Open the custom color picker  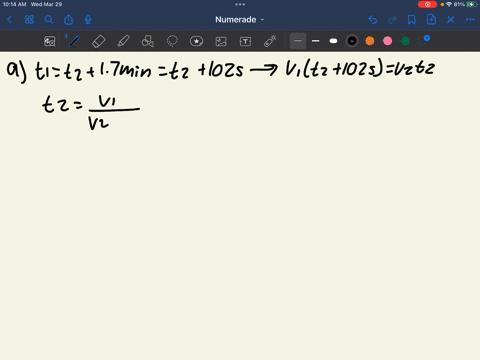pyautogui.click(x=423, y=40)
